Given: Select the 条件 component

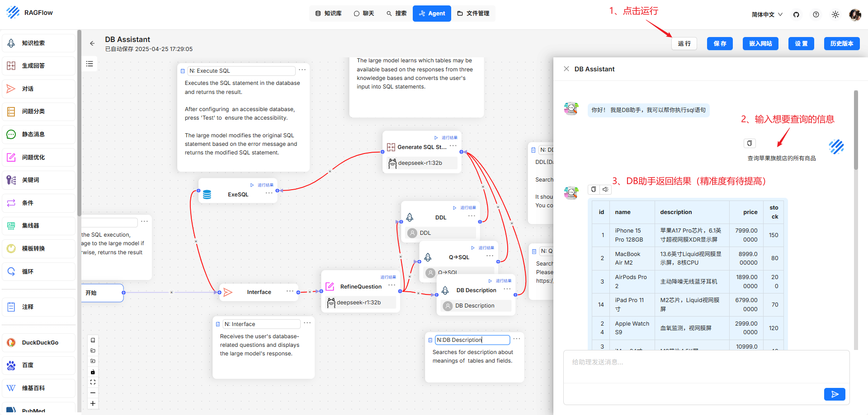Looking at the screenshot, I should click(38, 203).
